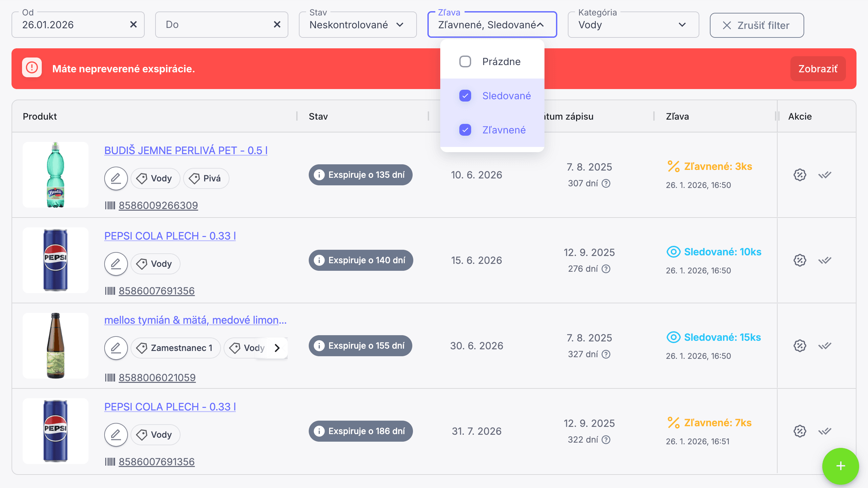Uncheck the Sledované checkbox
Screen dimensions: 868x488
click(x=465, y=96)
